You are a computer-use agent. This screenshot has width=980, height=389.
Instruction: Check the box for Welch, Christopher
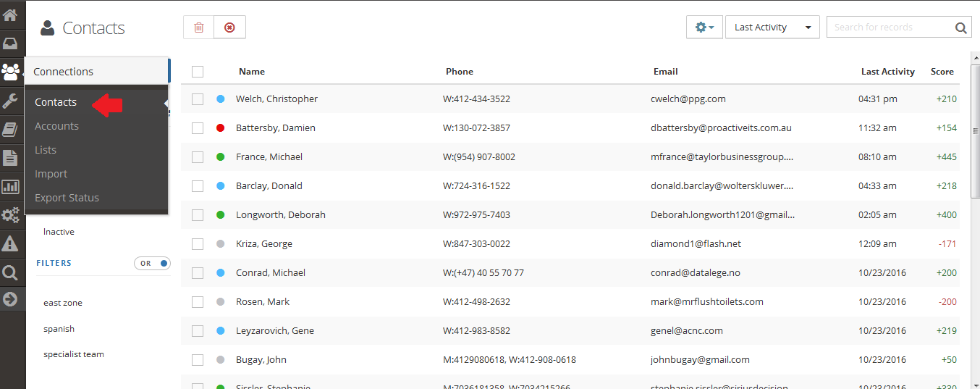198,99
